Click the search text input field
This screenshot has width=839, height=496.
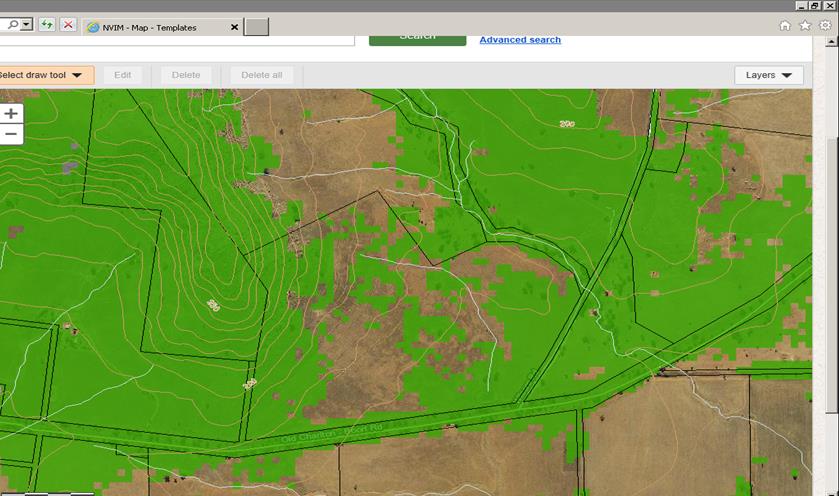coord(180,40)
